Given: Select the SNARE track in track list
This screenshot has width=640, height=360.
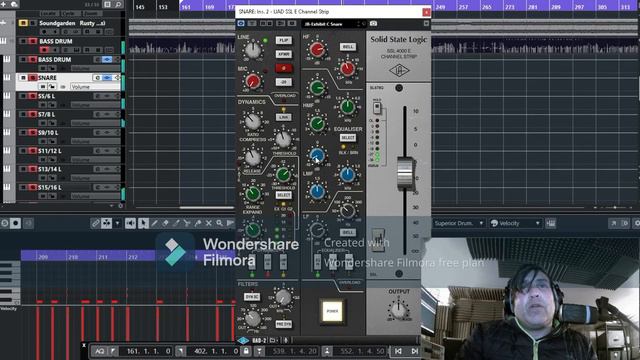Looking at the screenshot, I should click(x=69, y=82).
